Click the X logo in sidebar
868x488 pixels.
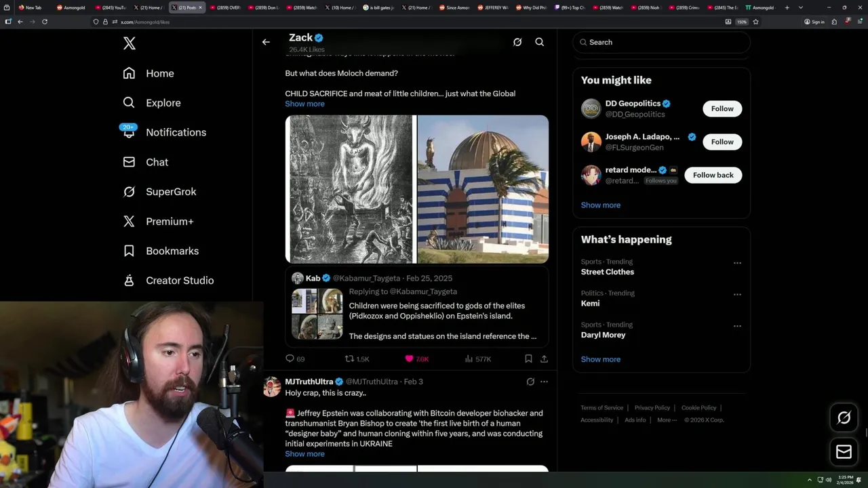(129, 43)
